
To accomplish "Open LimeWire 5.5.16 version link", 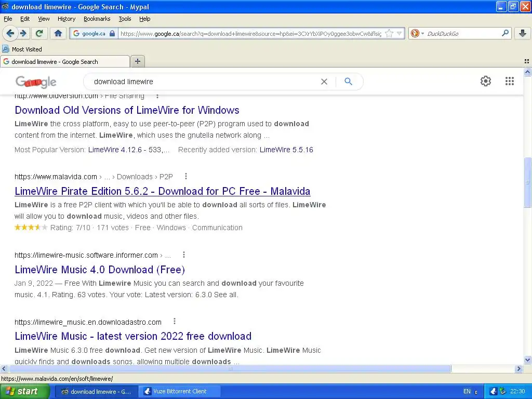I will click(286, 150).
